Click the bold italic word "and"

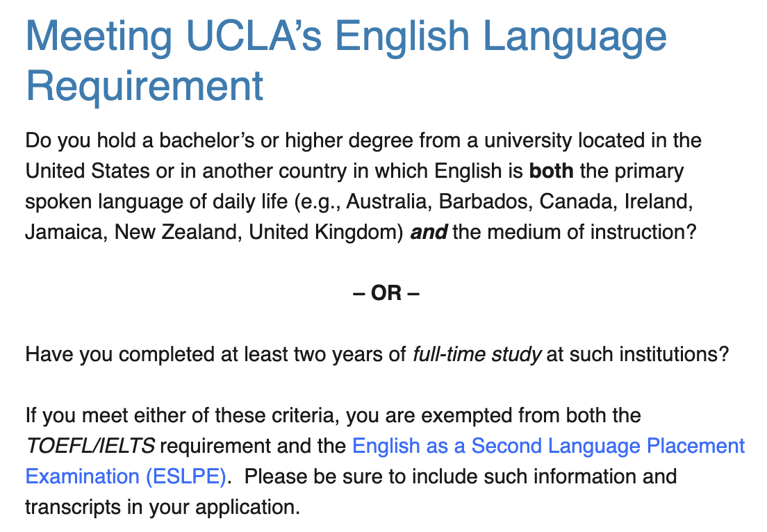(429, 232)
